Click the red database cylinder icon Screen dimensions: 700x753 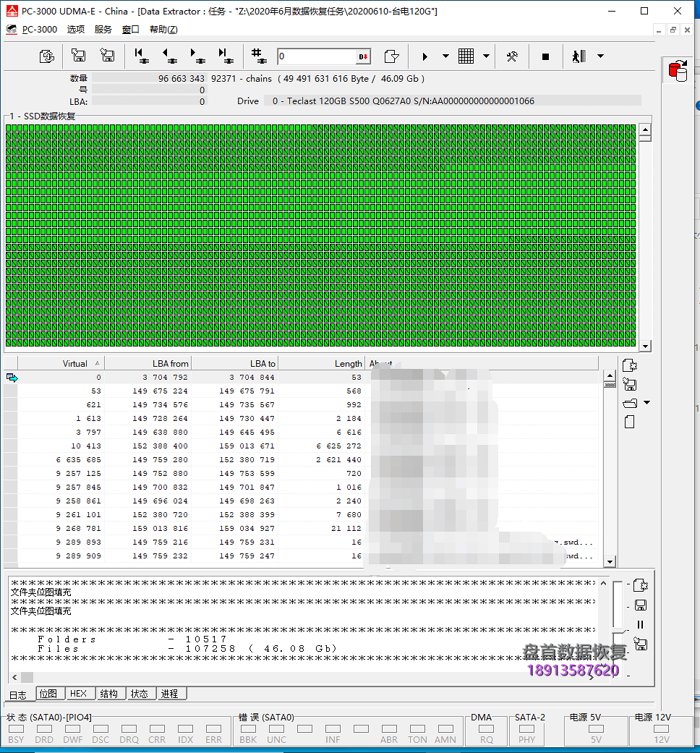[x=678, y=71]
